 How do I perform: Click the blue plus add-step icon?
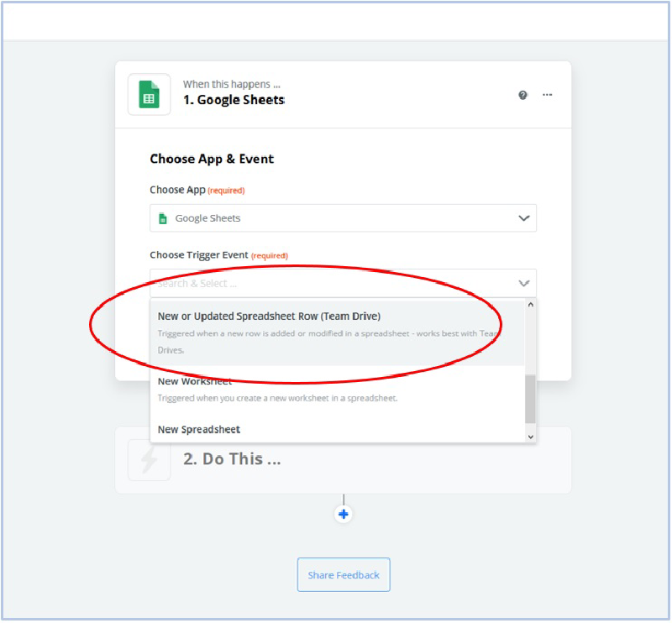coord(344,514)
